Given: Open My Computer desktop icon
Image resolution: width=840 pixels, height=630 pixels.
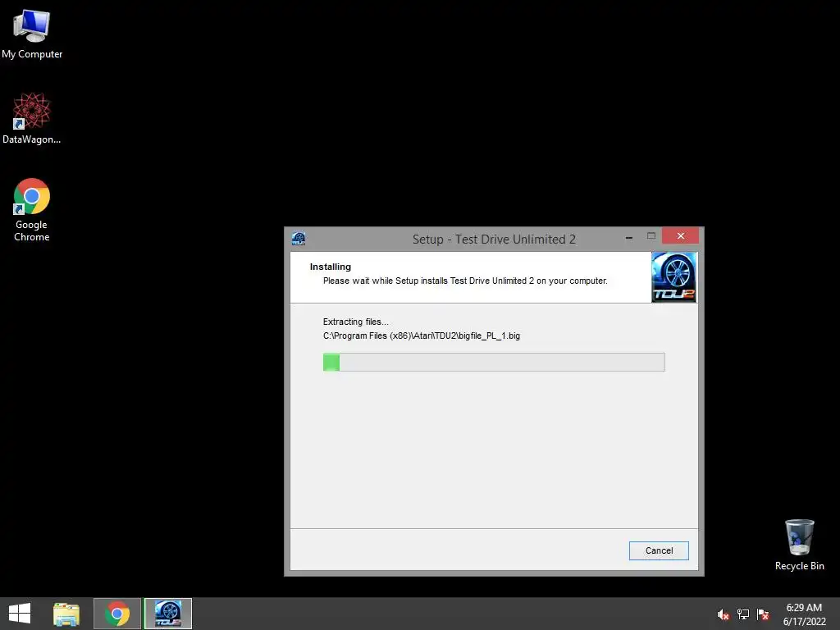Looking at the screenshot, I should (32, 33).
